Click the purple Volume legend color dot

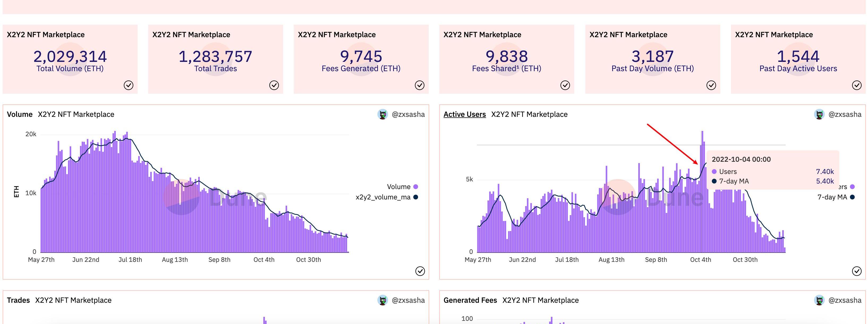tap(415, 187)
